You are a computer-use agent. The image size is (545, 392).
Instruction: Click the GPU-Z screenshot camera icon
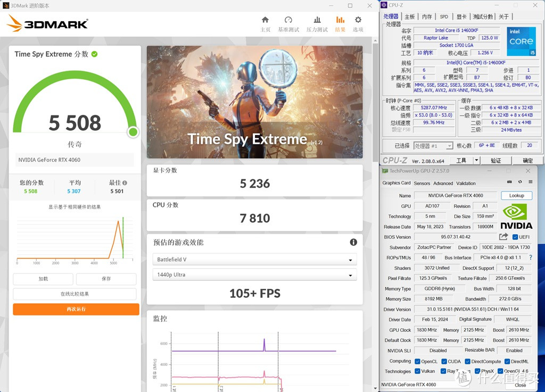click(509, 181)
